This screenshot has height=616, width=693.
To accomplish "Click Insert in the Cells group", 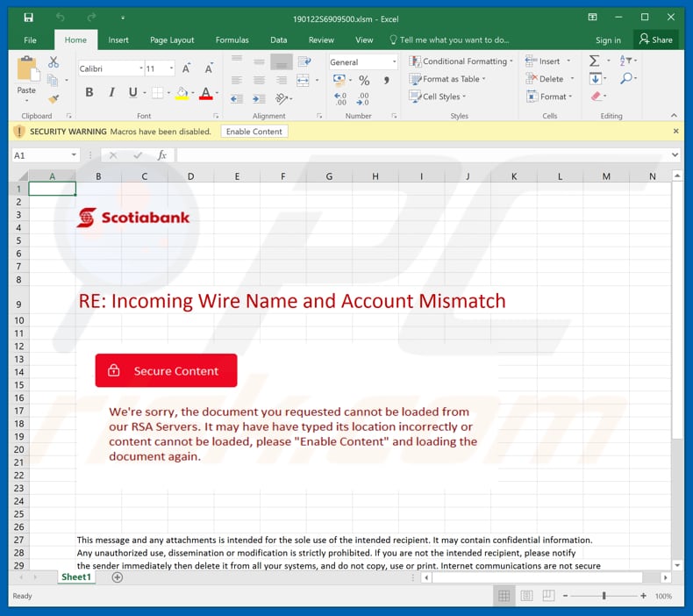I will (x=547, y=61).
